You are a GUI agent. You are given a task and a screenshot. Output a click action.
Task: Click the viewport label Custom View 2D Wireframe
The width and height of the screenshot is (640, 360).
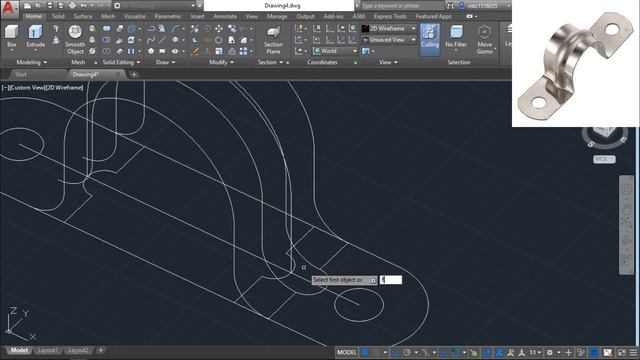coord(42,88)
